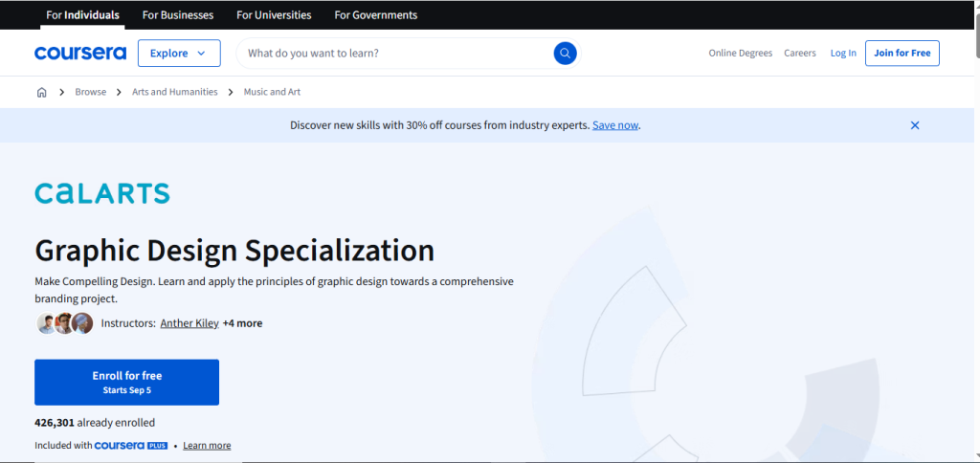Click the CalArts logo
The width and height of the screenshot is (980, 463).
click(x=102, y=193)
